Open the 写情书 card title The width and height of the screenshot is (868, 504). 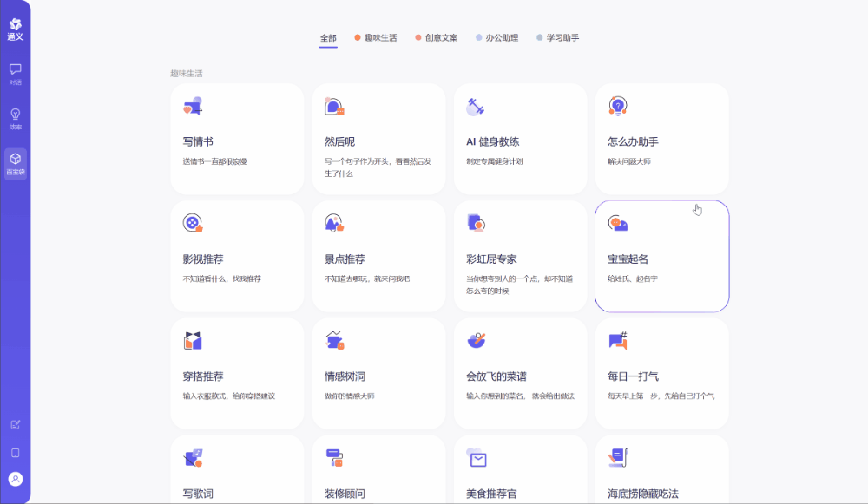[x=198, y=141]
